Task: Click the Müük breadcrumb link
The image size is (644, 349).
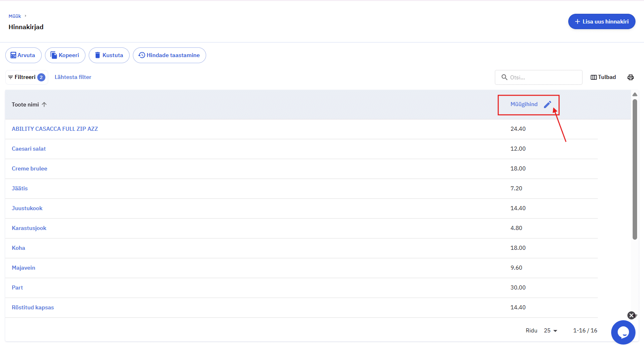Action: pos(15,16)
